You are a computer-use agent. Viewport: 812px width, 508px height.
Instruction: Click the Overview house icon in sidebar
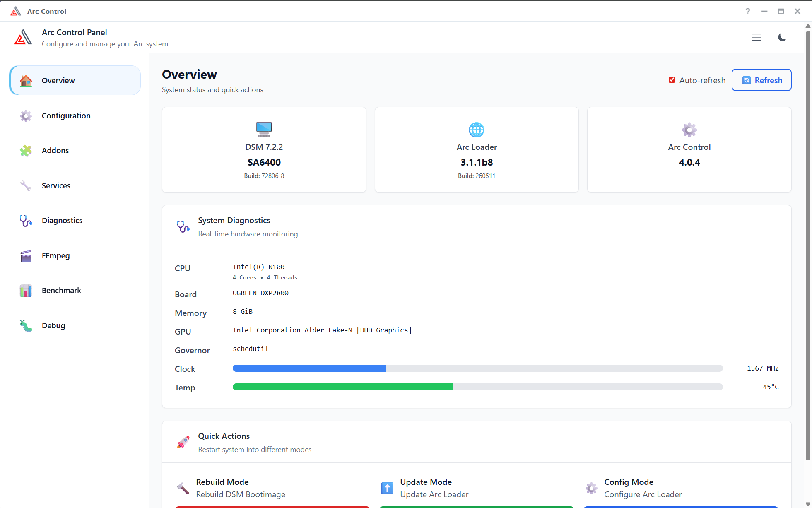point(26,81)
